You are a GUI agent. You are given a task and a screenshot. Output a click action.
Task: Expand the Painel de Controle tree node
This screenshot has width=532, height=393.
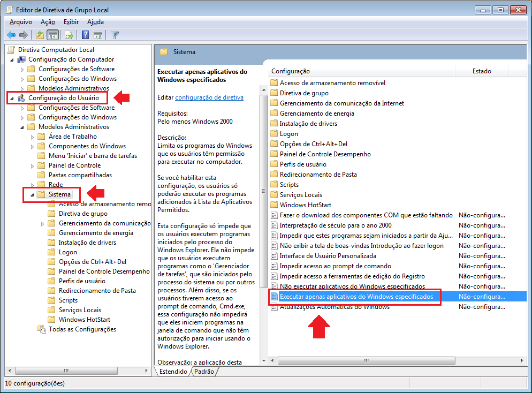(33, 166)
